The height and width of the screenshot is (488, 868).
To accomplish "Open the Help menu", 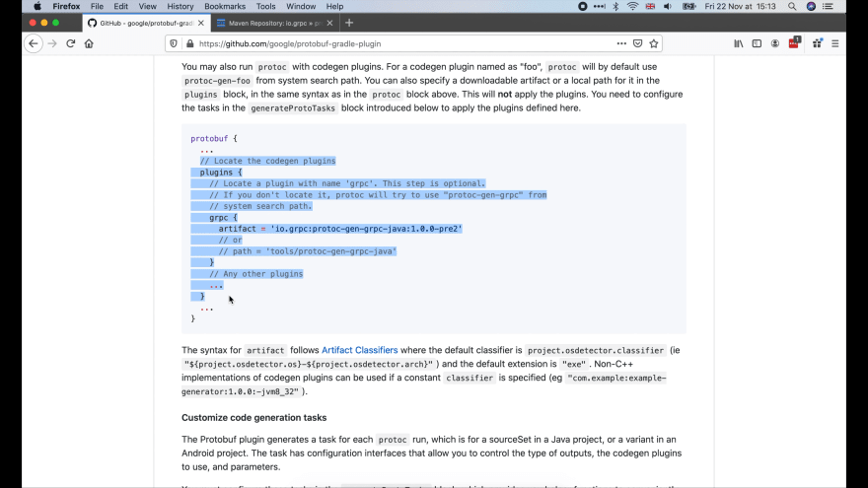I will [x=334, y=6].
